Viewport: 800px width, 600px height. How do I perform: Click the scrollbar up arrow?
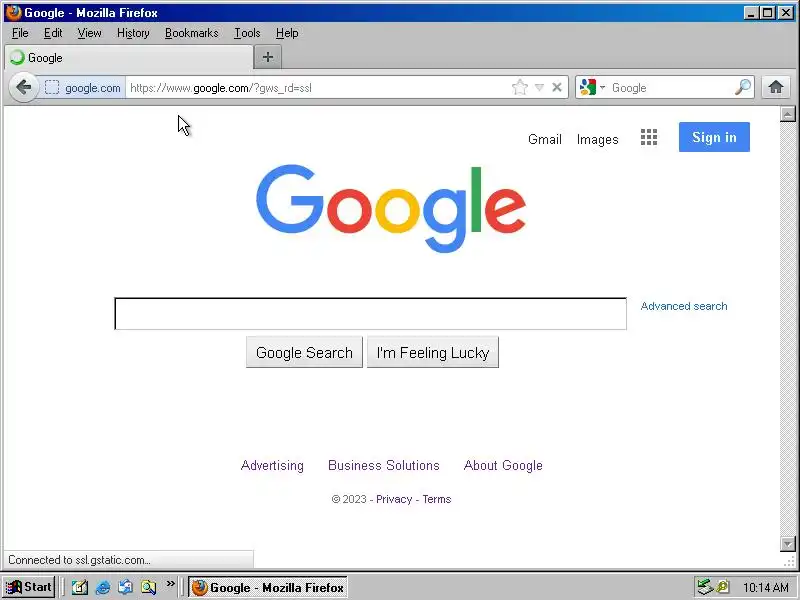tap(788, 114)
